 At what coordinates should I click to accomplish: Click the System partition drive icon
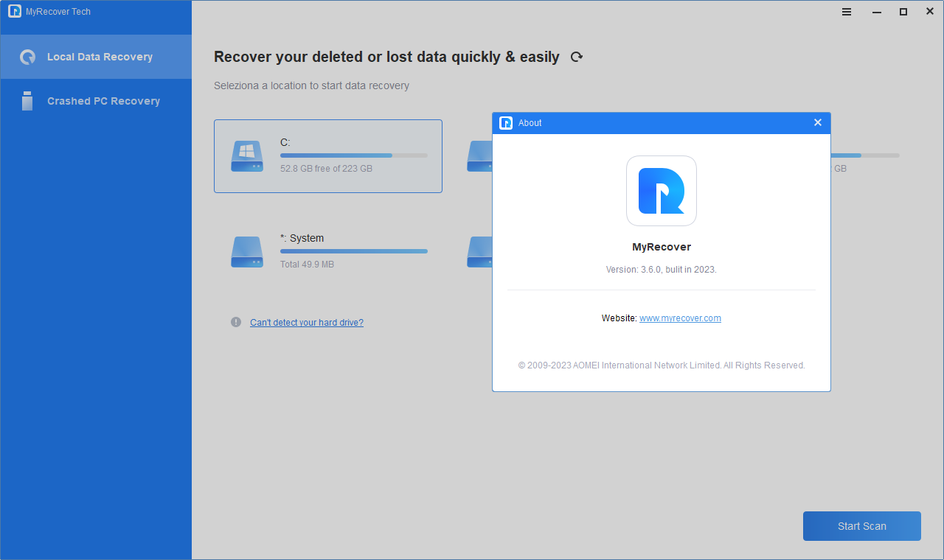[247, 252]
